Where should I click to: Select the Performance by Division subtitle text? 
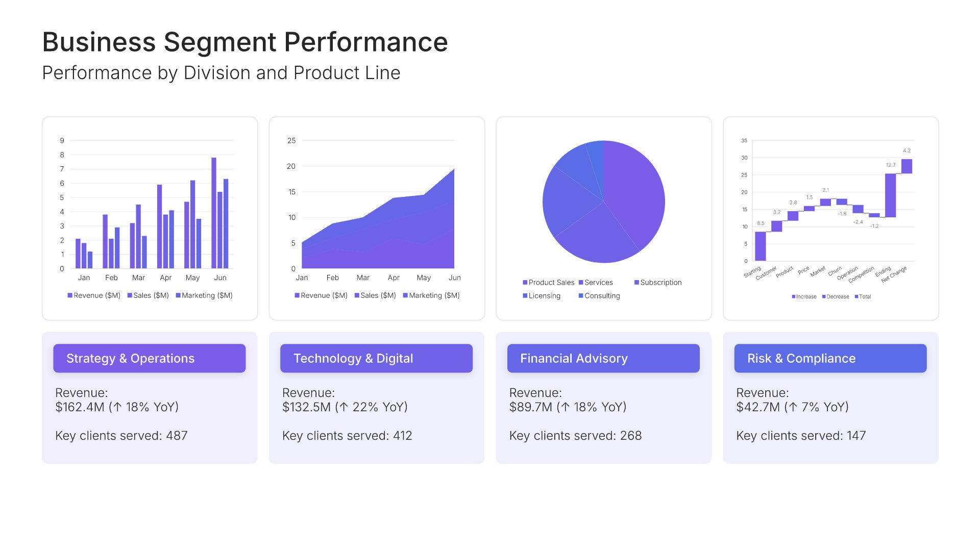(x=221, y=73)
